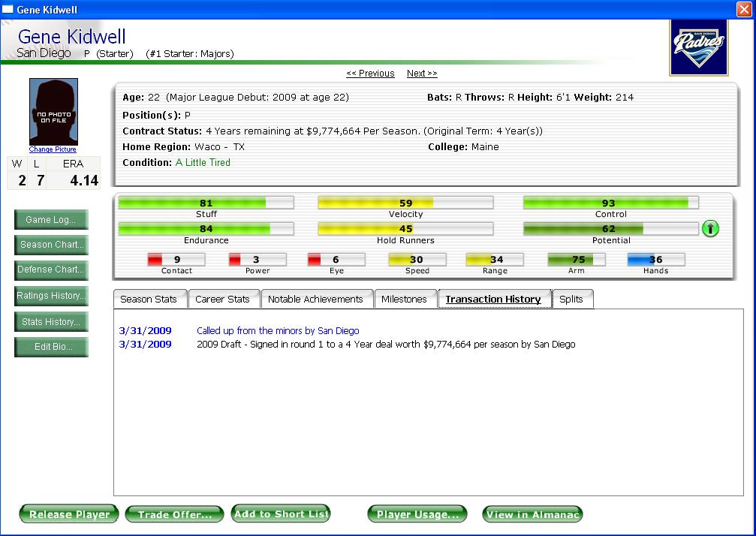Viewport: 756px width, 536px height.
Task: Click the 'A Little Tired' condition text
Action: [x=203, y=162]
